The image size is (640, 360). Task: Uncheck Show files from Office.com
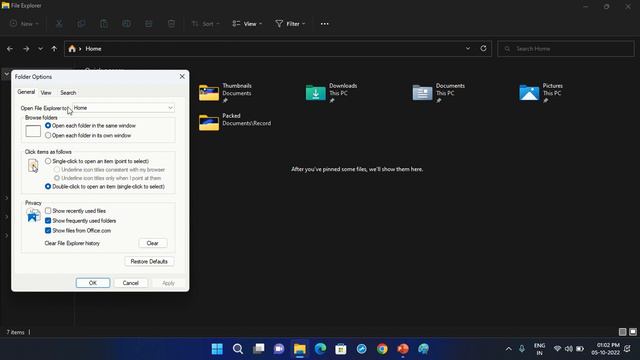[x=48, y=230]
